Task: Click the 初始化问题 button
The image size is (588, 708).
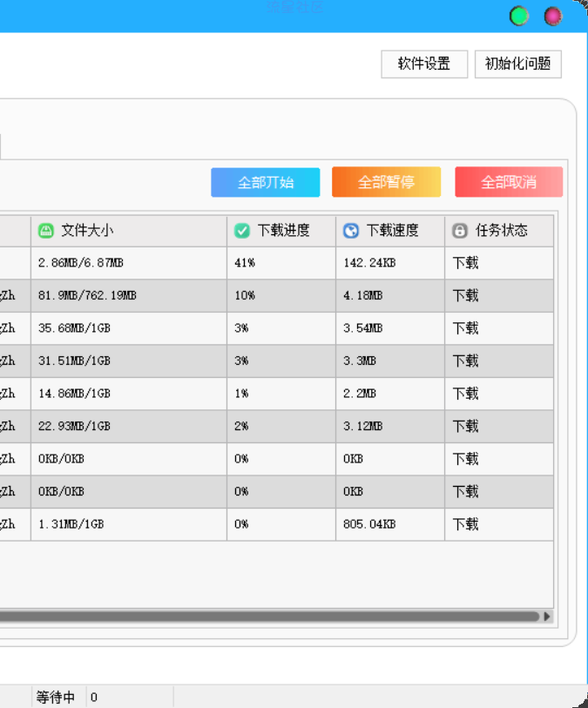Action: 518,64
